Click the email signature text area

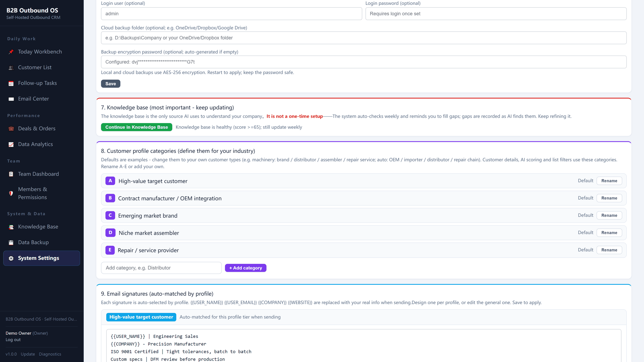[x=364, y=346]
